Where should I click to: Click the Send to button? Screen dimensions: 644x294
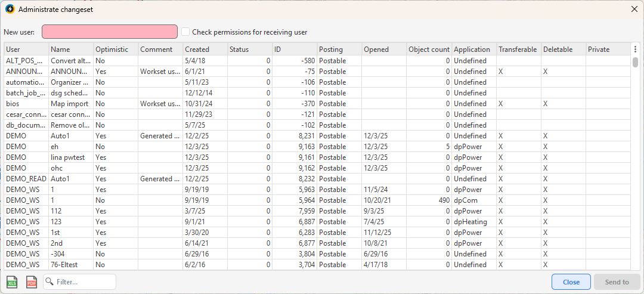coord(617,282)
